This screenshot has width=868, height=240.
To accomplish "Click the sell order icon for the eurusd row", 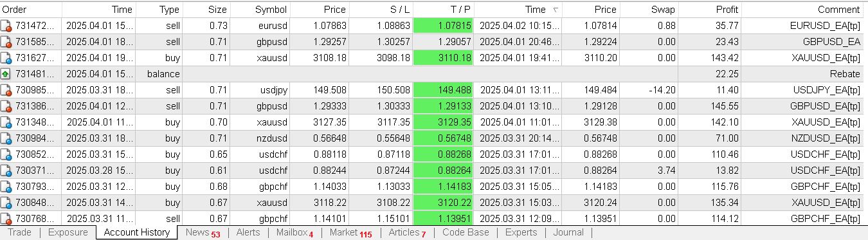I will pyautogui.click(x=6, y=26).
